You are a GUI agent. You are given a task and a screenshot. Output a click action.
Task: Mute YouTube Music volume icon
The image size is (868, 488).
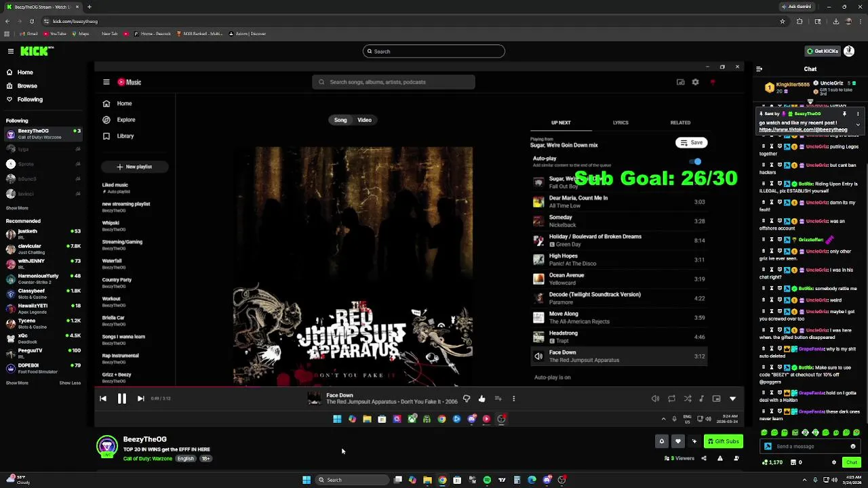pos(655,399)
